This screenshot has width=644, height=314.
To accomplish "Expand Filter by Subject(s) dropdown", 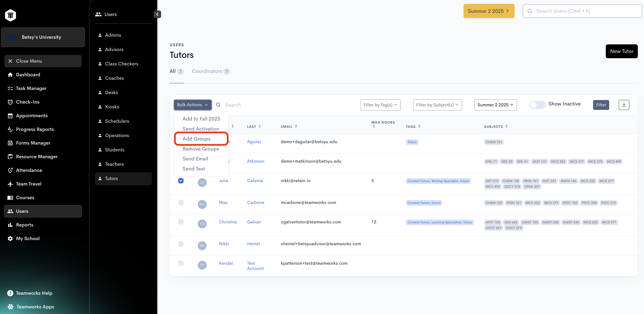I will click(x=437, y=105).
